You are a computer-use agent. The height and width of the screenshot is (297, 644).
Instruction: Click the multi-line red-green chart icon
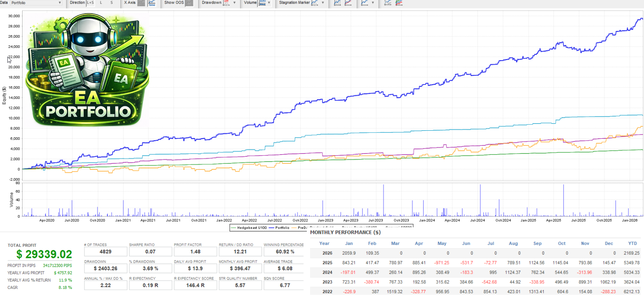tap(399, 3)
